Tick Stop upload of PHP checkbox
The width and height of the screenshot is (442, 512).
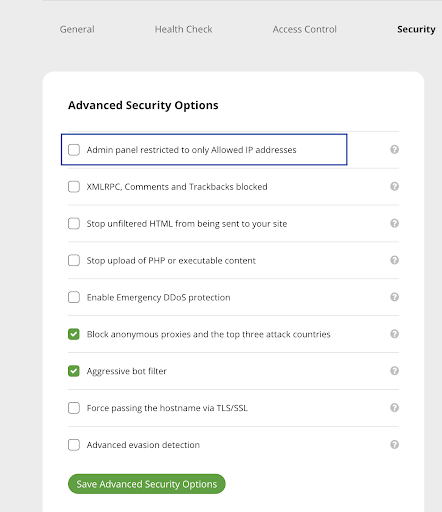[x=74, y=260]
